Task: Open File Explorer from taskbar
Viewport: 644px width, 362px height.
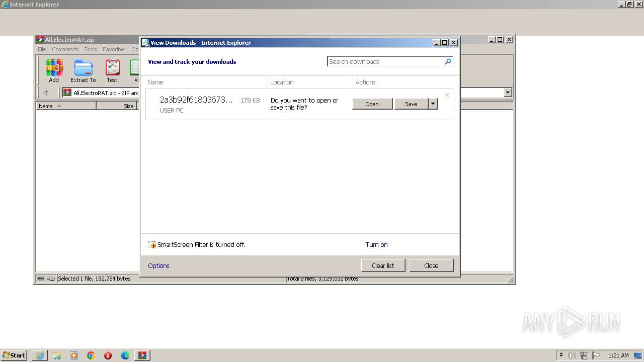Action: (x=57, y=355)
